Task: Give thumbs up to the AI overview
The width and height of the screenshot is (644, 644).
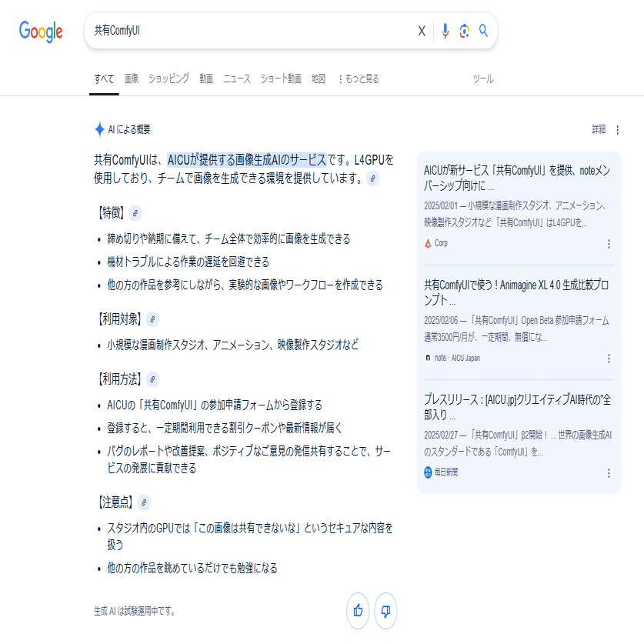Action: click(x=358, y=611)
